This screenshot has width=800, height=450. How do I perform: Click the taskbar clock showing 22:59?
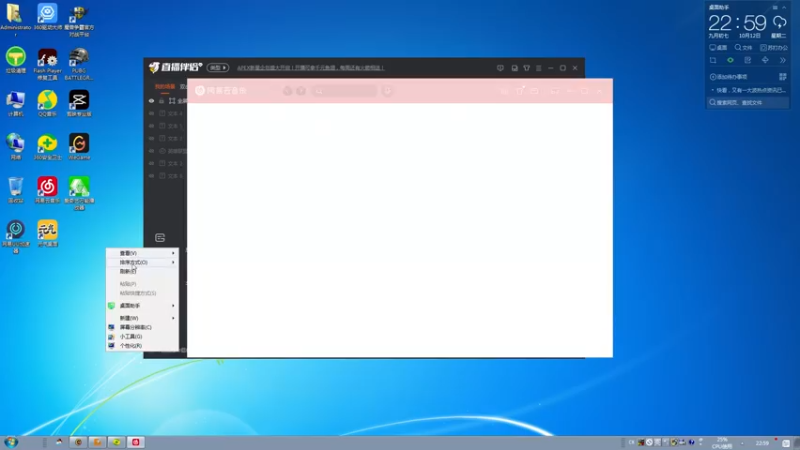point(762,443)
